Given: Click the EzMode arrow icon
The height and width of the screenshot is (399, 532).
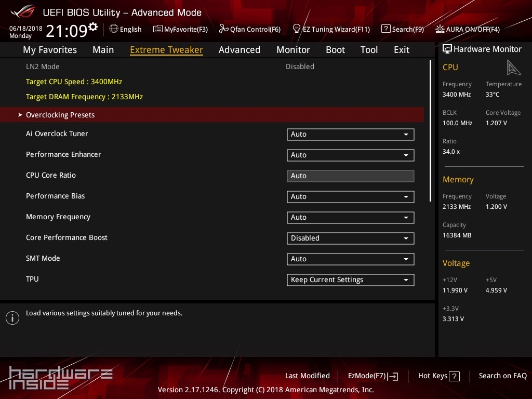Looking at the screenshot, I should pyautogui.click(x=393, y=376).
